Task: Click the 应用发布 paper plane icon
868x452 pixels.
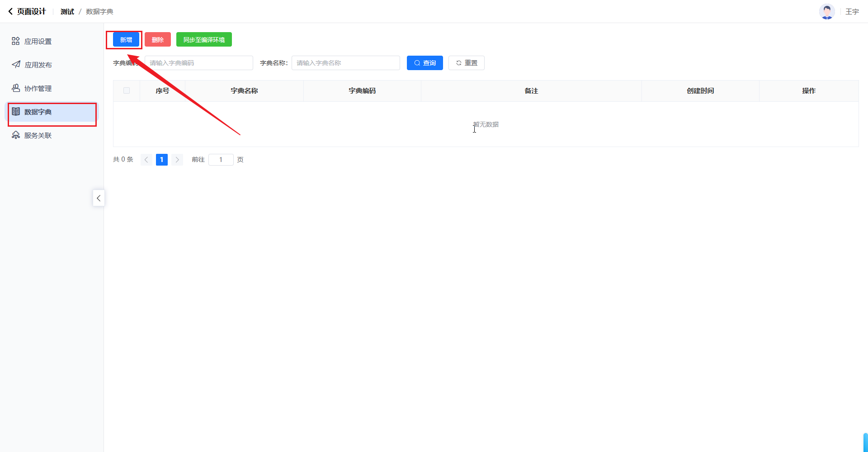Action: (16, 65)
